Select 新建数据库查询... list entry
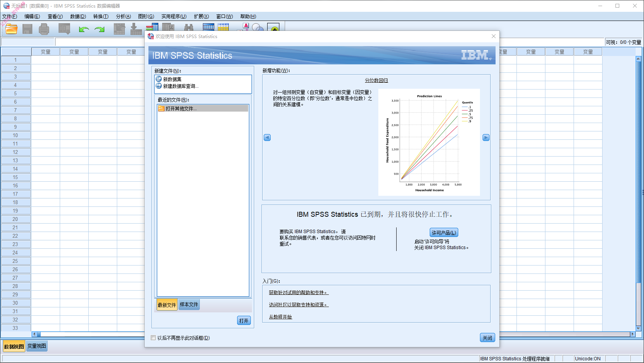Image resolution: width=644 pixels, height=363 pixels. coord(181,86)
